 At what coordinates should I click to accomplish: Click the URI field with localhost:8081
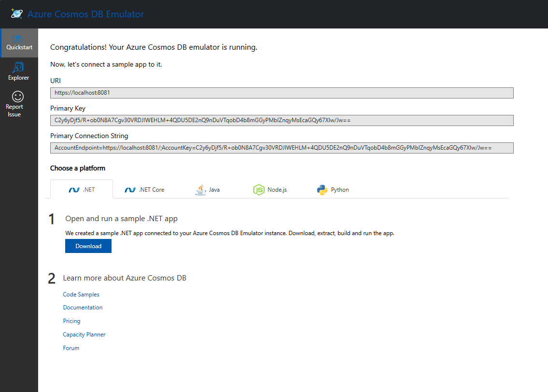tap(281, 93)
